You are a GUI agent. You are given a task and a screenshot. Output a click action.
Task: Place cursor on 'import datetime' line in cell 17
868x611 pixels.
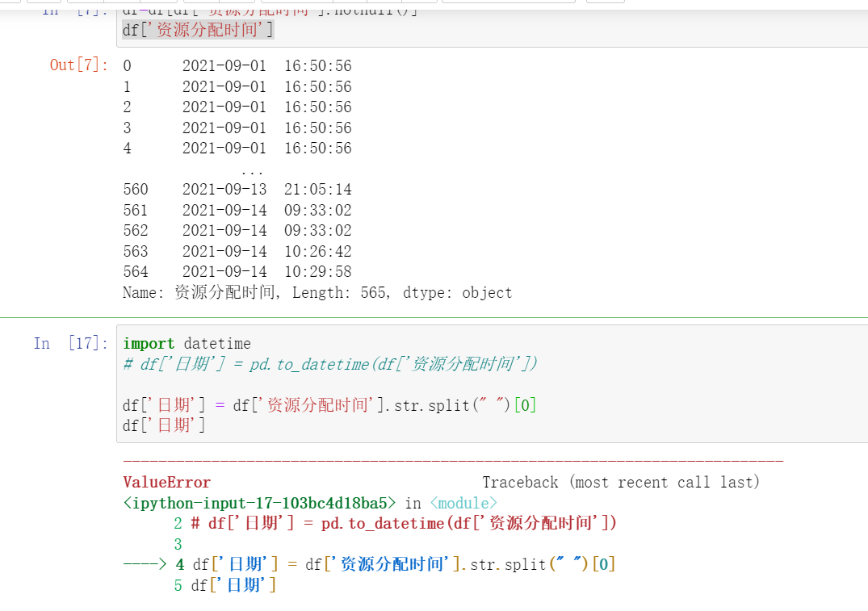(187, 344)
